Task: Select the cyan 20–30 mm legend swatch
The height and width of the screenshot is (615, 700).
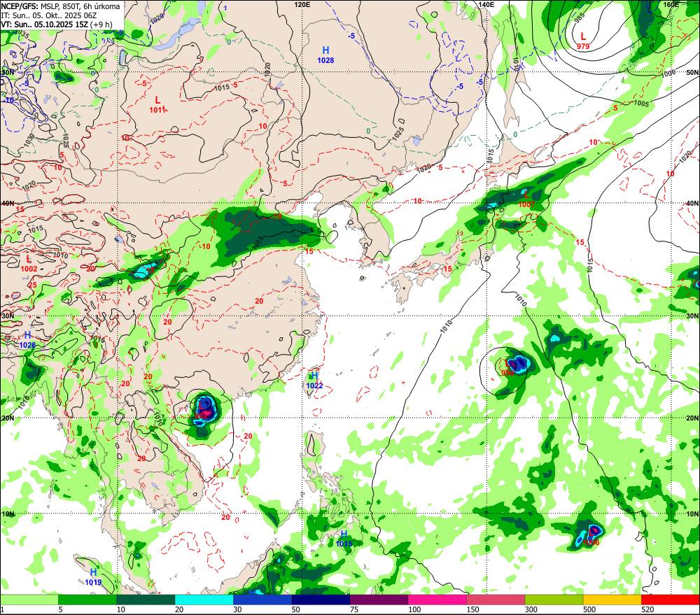Action: click(204, 600)
